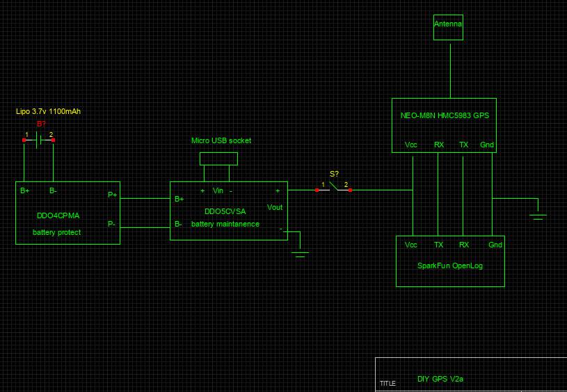Select the Micro USB socket rectangle
This screenshot has width=567, height=392.
pos(218,158)
